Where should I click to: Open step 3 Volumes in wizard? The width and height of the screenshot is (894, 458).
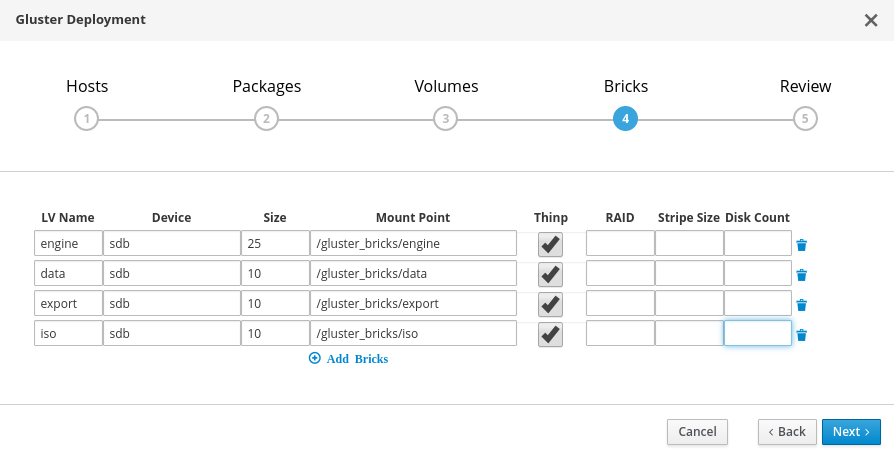click(x=446, y=119)
